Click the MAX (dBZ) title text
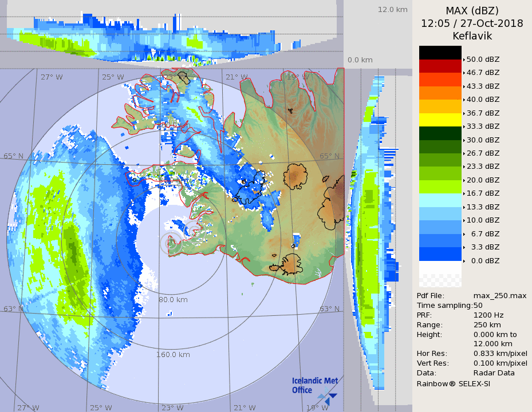This screenshot has width=532, height=412. [472, 11]
